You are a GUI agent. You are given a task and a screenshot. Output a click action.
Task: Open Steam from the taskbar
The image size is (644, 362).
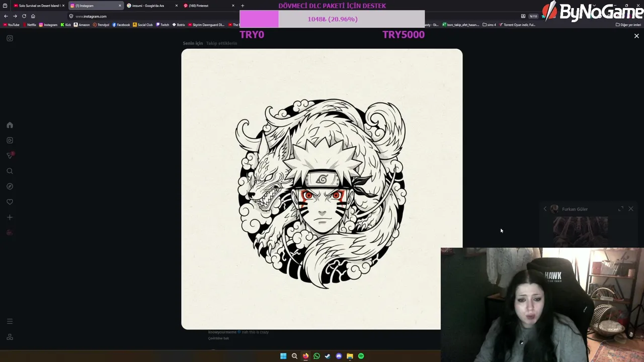click(328, 356)
